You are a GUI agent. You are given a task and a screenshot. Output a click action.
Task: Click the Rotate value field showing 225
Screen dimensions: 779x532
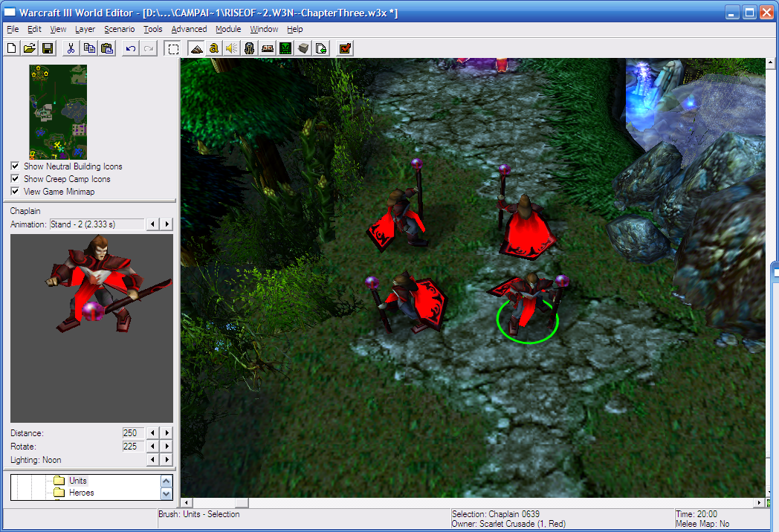pos(133,446)
